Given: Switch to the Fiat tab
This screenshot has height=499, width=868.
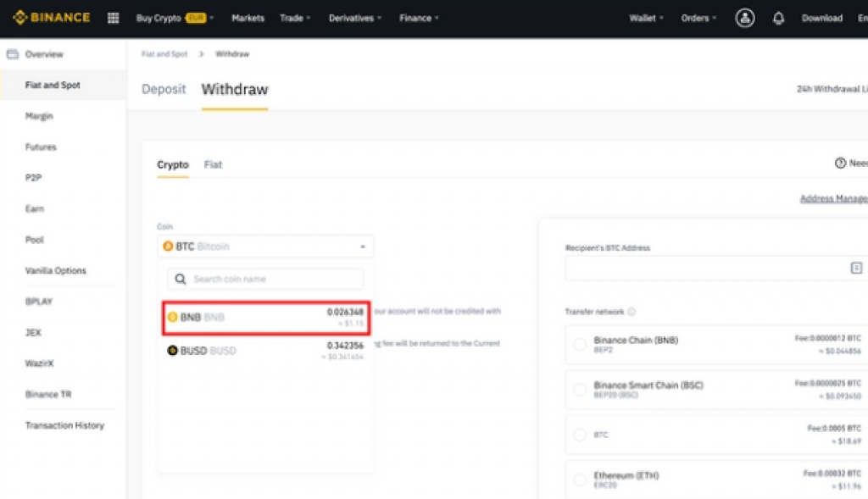Looking at the screenshot, I should pos(213,164).
